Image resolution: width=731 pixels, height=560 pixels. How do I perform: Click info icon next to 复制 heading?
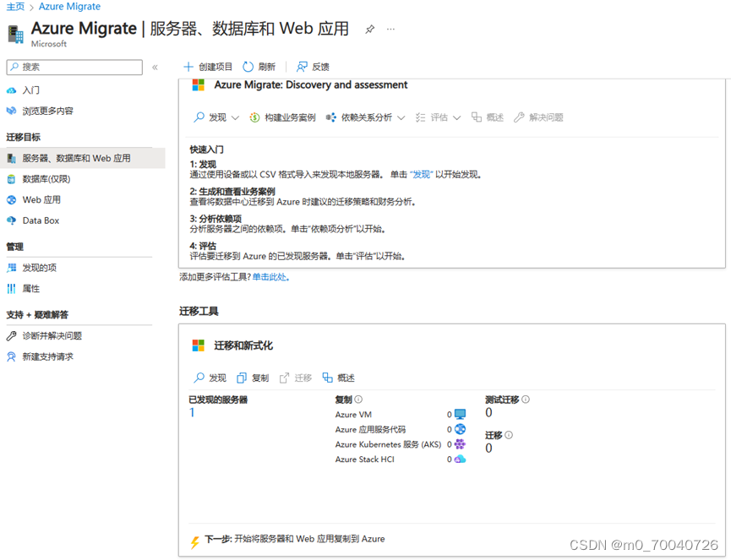pyautogui.click(x=358, y=400)
